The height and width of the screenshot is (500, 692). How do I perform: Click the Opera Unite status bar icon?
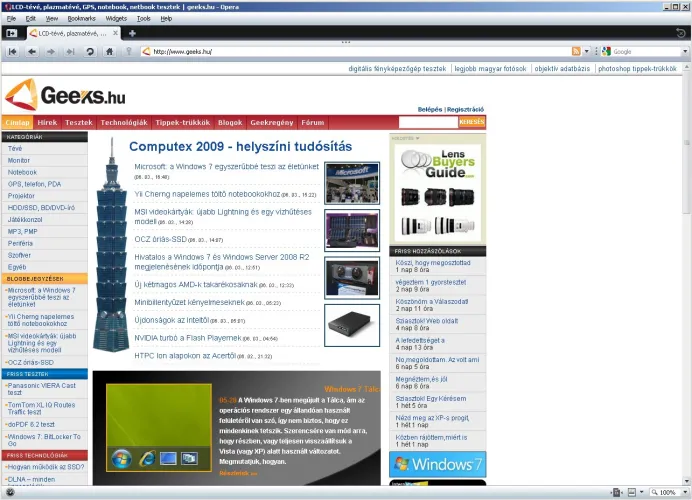[x=10, y=492]
